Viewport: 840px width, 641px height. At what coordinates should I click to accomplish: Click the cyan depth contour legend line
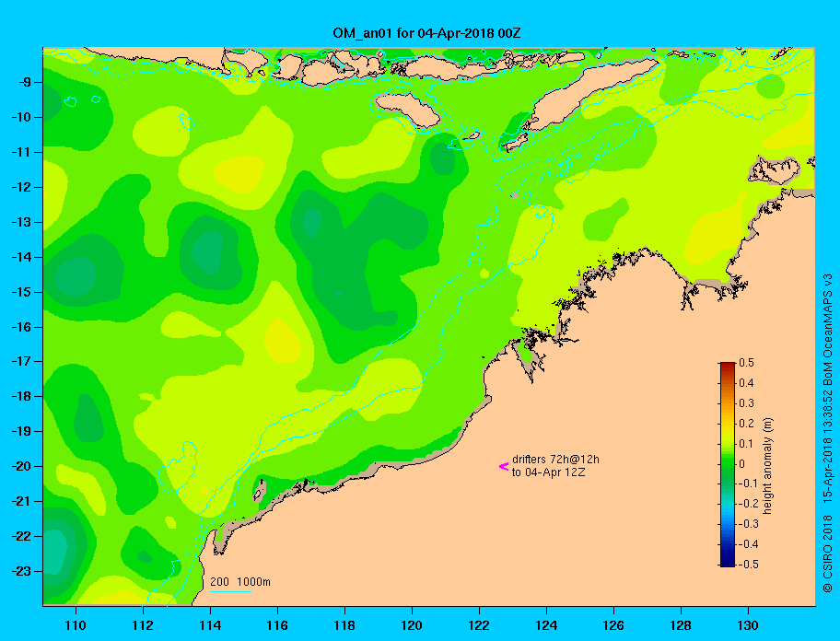(230, 591)
